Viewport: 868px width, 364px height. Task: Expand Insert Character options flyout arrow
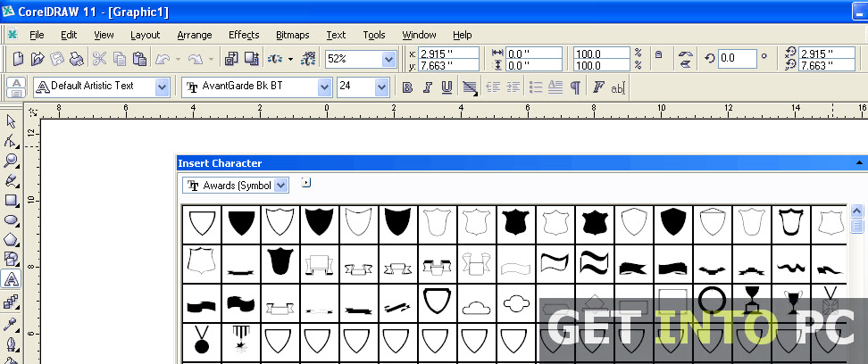306,182
